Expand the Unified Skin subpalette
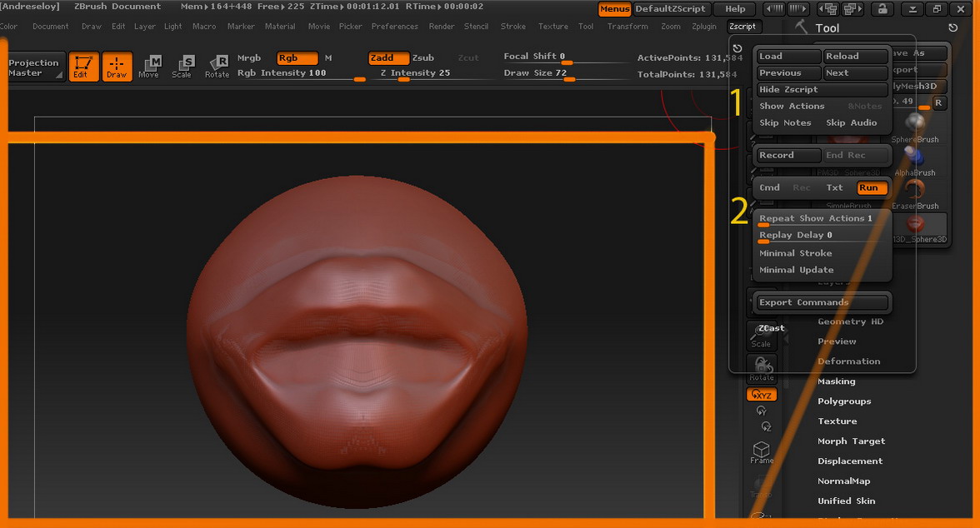Screen dimensions: 980x528 [847, 501]
